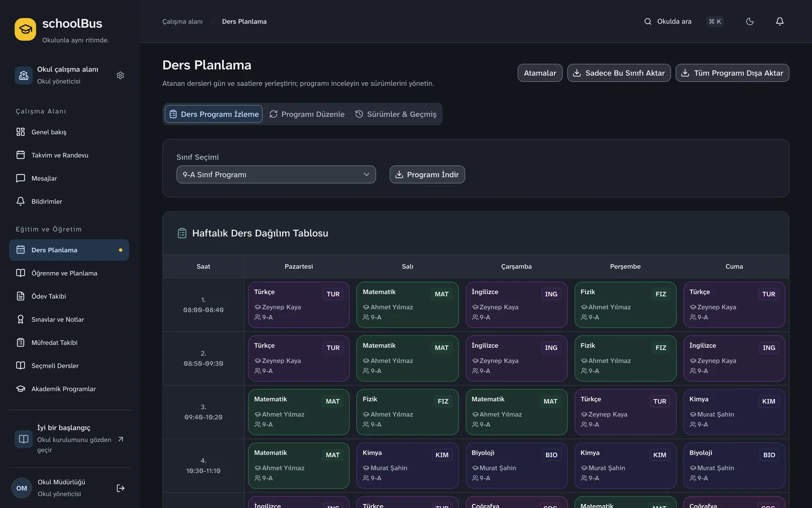Click the 08:00-08:40 time cell
Screen dimensions: 812x508
pos(204,305)
